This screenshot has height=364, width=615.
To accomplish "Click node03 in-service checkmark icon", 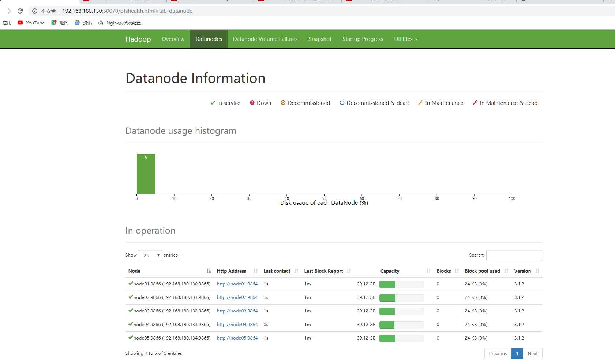I will tap(131, 310).
